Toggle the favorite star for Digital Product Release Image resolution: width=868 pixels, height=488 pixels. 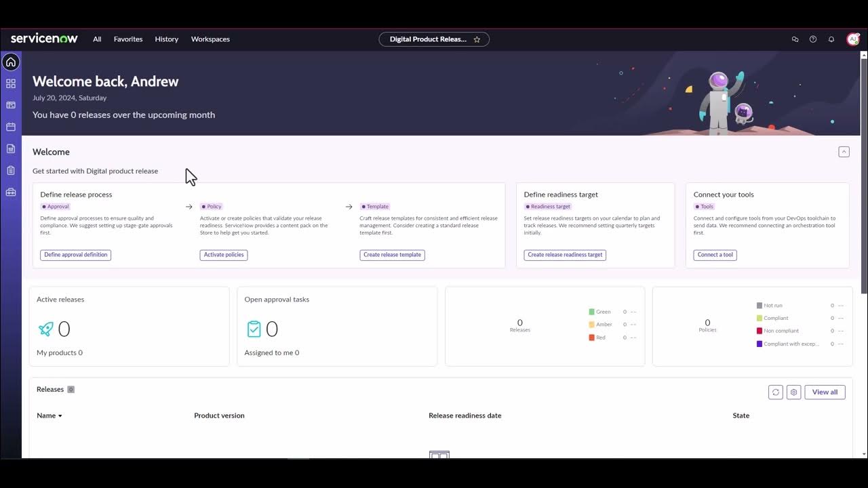pyautogui.click(x=477, y=39)
